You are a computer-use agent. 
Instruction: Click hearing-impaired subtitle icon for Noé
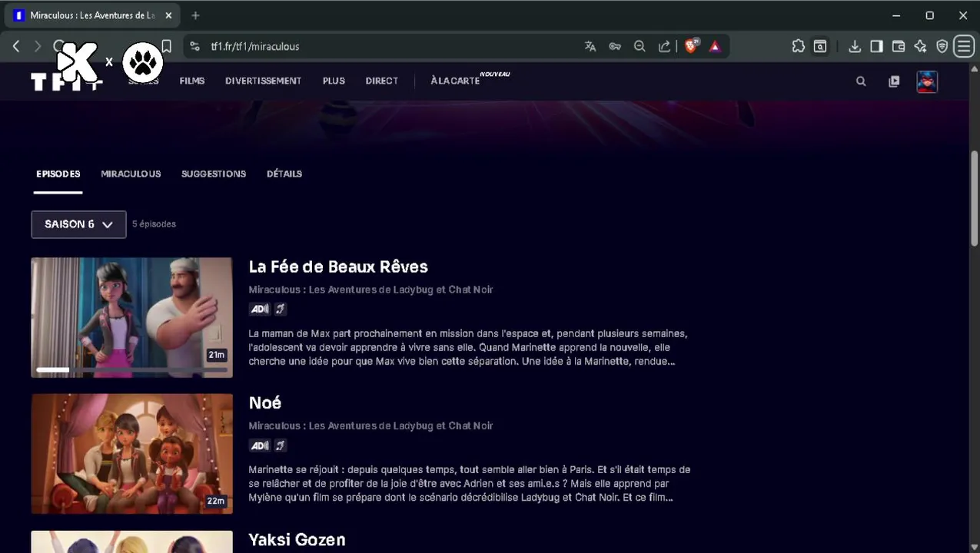(281, 445)
